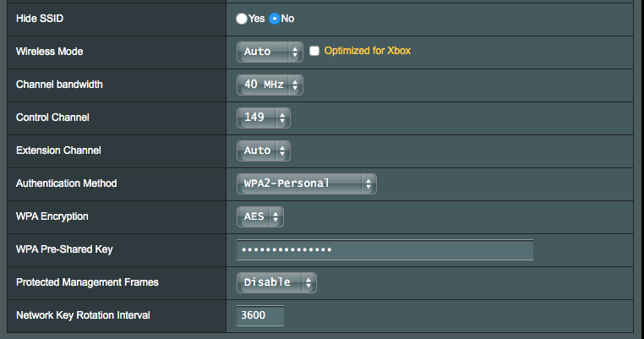
Task: Open the Authentication Method dropdown
Action: (x=305, y=183)
